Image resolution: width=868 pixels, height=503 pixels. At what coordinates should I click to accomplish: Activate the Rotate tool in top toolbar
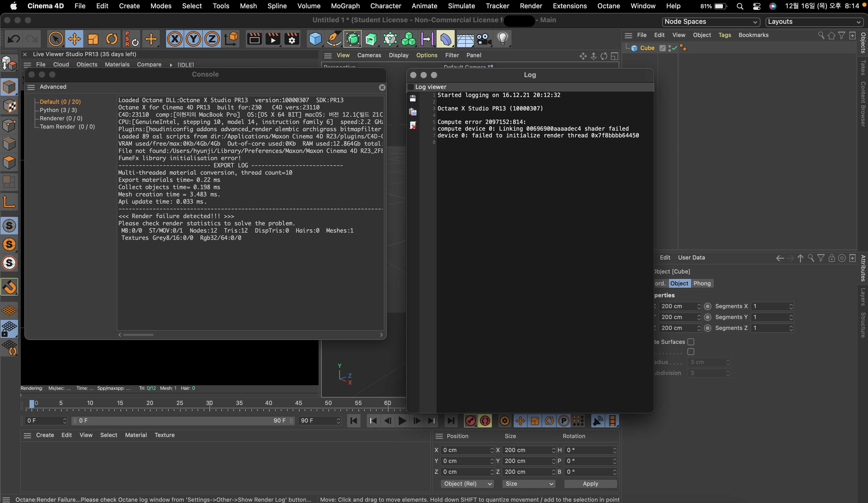pyautogui.click(x=111, y=39)
